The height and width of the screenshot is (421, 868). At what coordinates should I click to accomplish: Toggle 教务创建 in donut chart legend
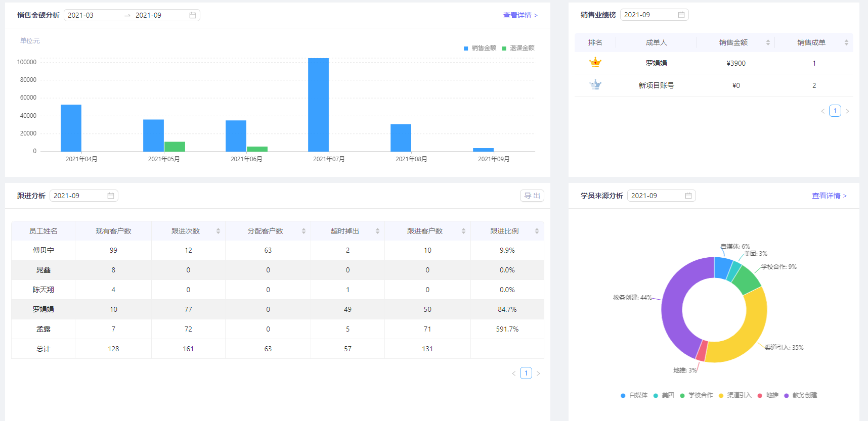pyautogui.click(x=801, y=395)
